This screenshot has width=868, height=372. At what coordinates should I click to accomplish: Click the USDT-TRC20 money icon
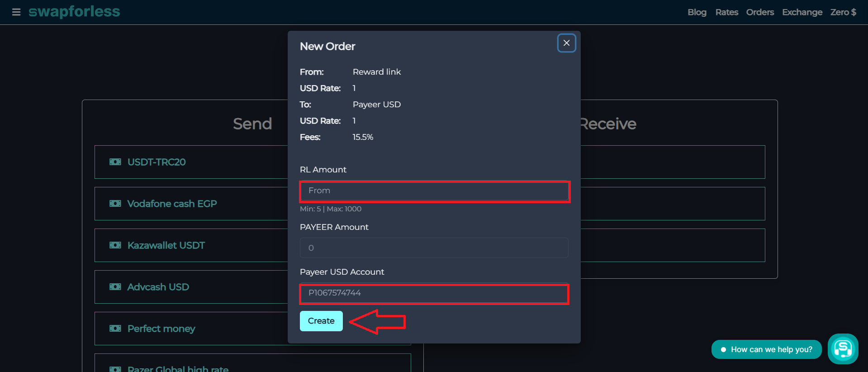(x=115, y=162)
